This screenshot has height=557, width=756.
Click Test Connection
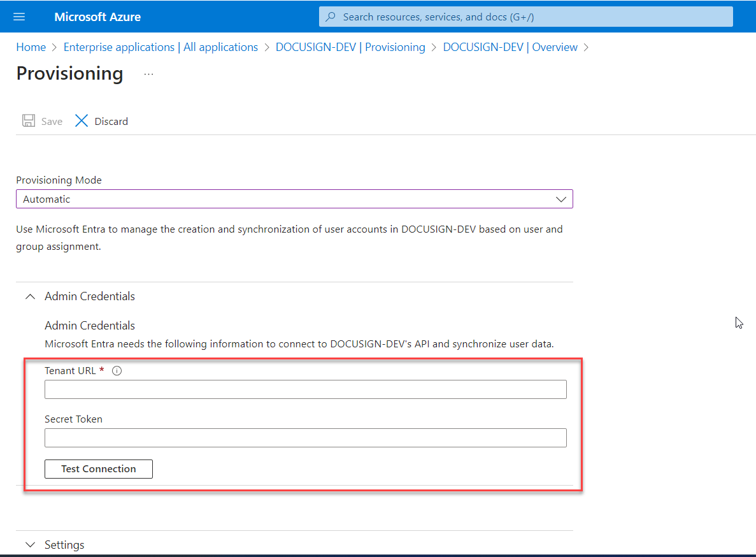pos(98,468)
